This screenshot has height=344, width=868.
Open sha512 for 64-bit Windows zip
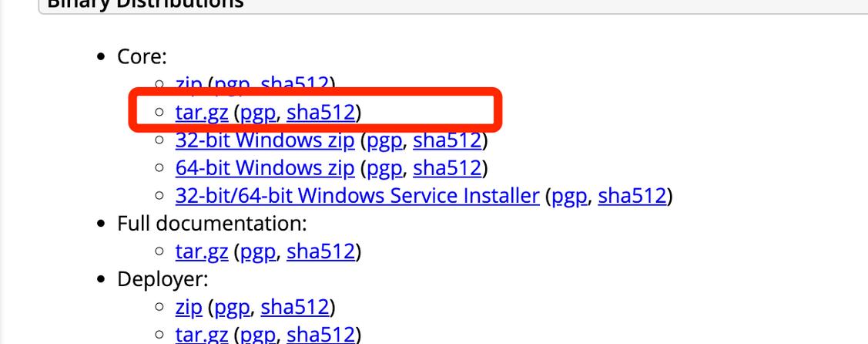coord(447,168)
